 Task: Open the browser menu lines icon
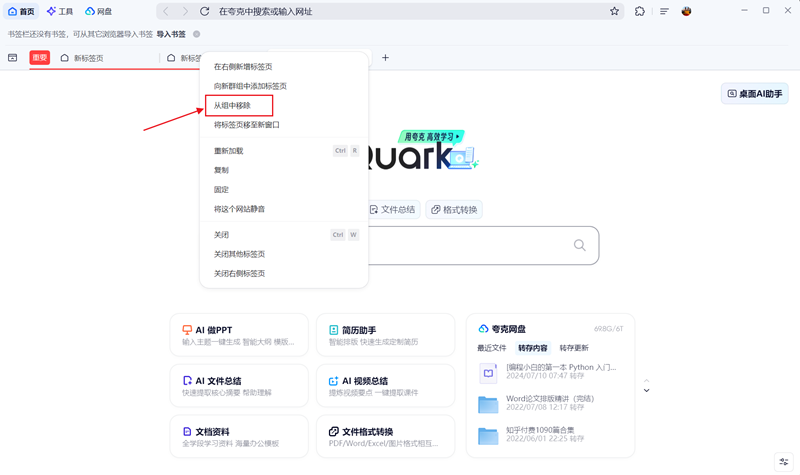point(664,11)
